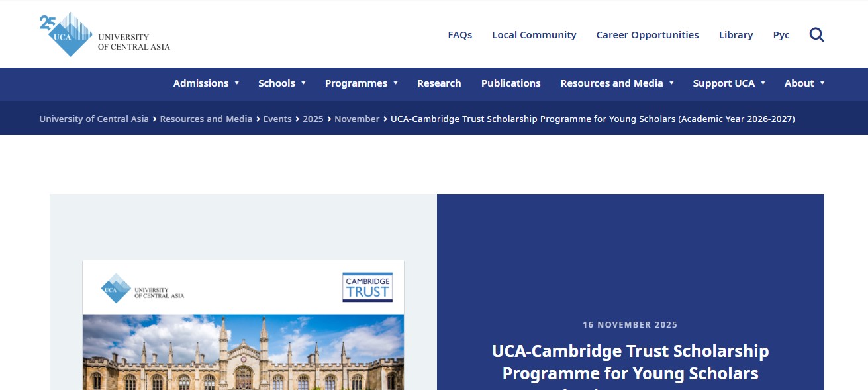Image resolution: width=868 pixels, height=390 pixels.
Task: Go to Publications from the navigation bar
Action: coord(510,83)
